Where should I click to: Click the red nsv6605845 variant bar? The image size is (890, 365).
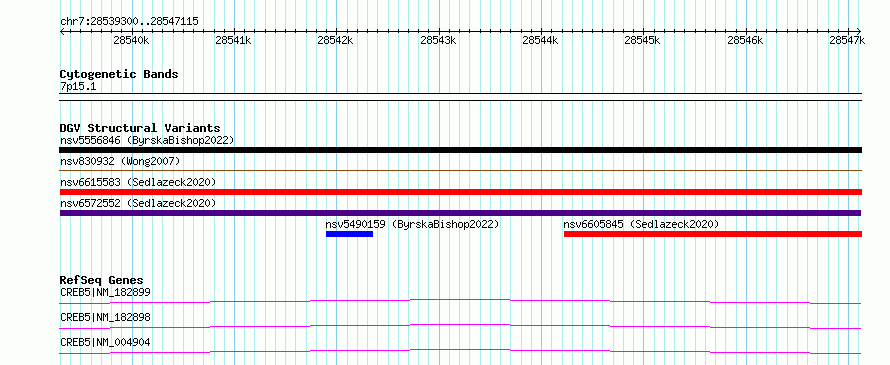click(x=713, y=234)
